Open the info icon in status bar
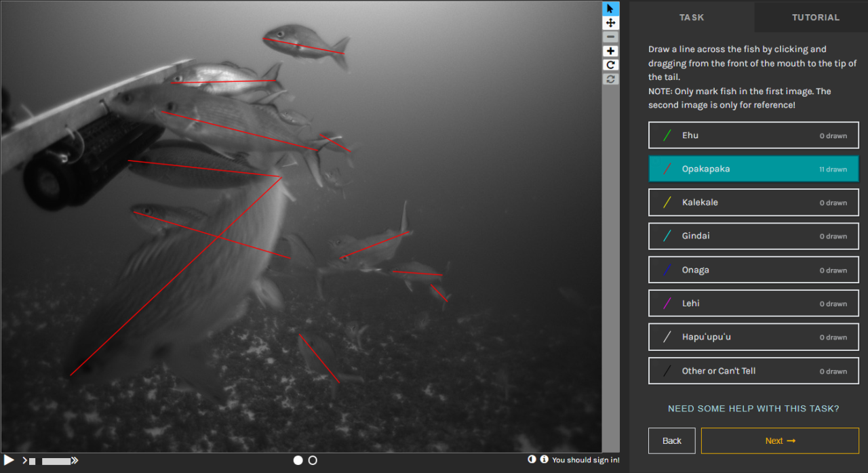Viewport: 868px width, 473px height. [544, 459]
